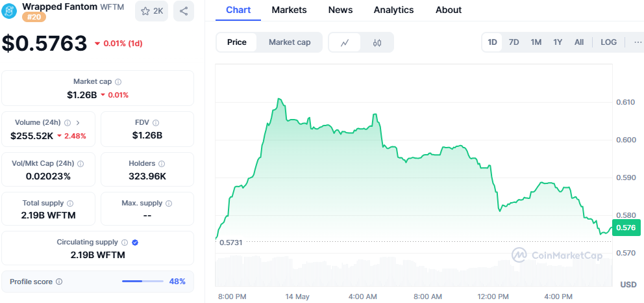Set chart range to 1Y
This screenshot has height=303, width=644.
coord(558,42)
